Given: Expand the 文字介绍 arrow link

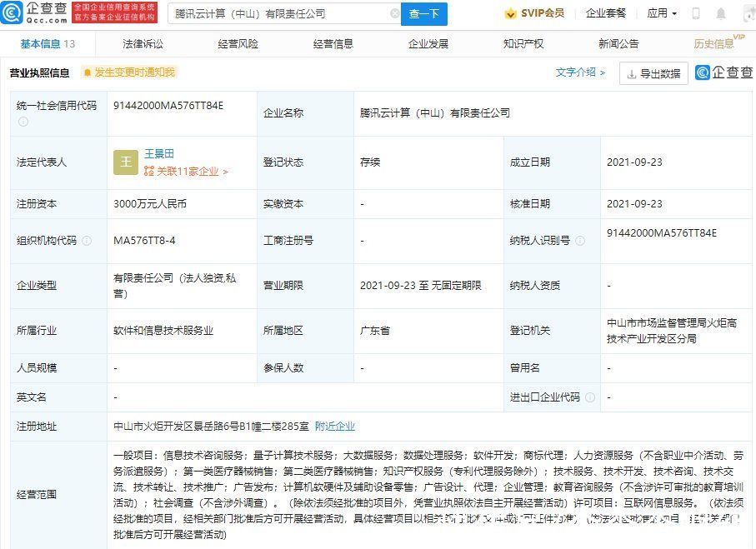Looking at the screenshot, I should [580, 72].
